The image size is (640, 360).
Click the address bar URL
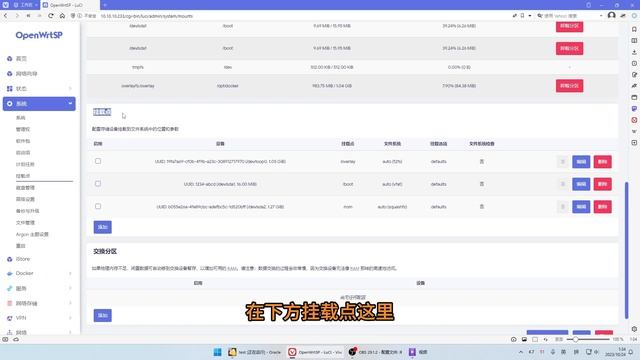147,16
